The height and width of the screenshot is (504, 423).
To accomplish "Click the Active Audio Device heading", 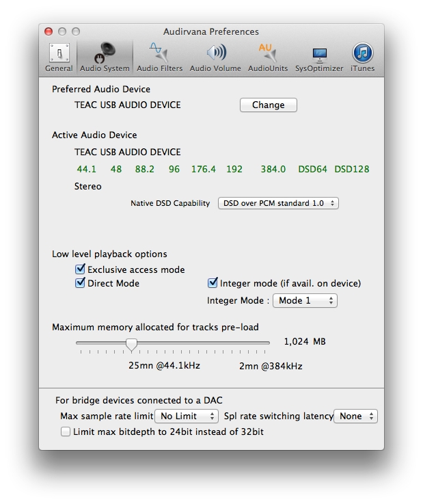I will pos(94,135).
